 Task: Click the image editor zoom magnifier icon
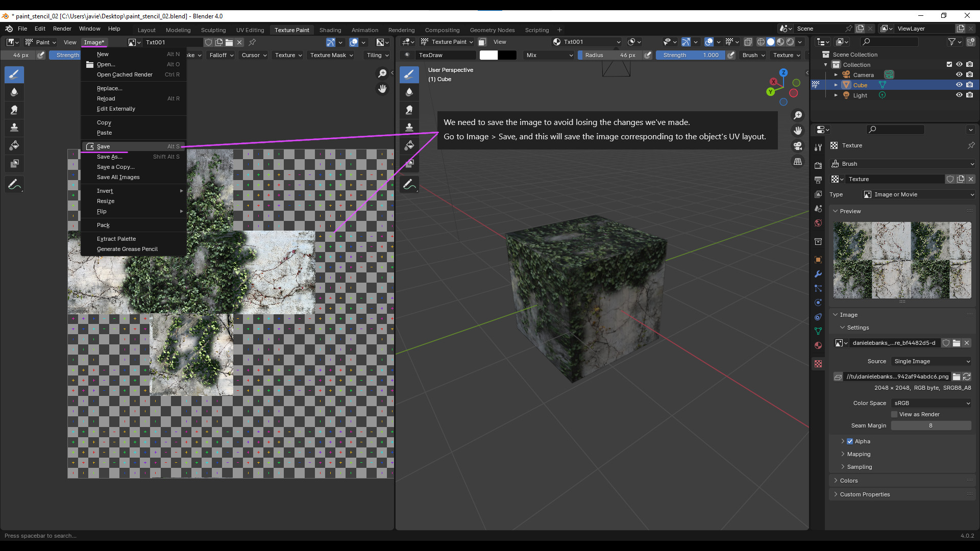click(382, 73)
